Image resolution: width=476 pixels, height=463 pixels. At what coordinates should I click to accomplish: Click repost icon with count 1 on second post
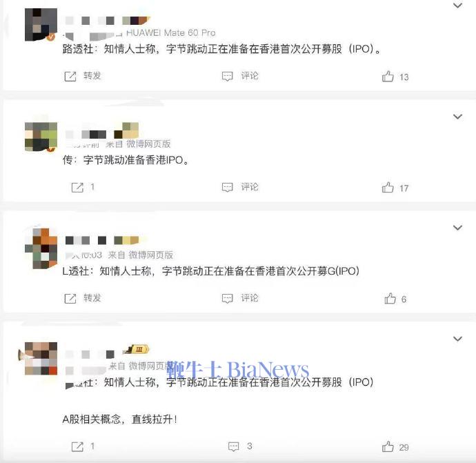point(77,187)
